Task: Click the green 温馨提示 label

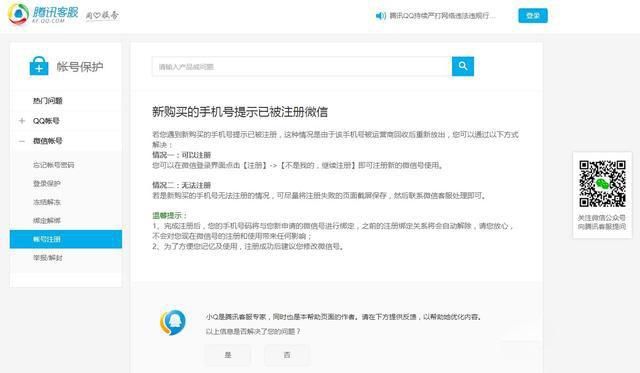Action: click(x=170, y=216)
